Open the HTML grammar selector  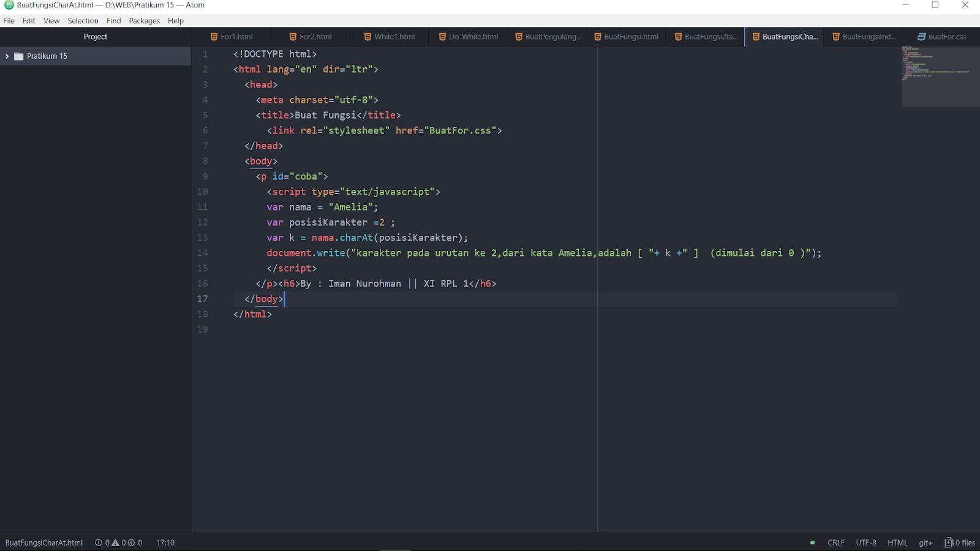tap(897, 542)
